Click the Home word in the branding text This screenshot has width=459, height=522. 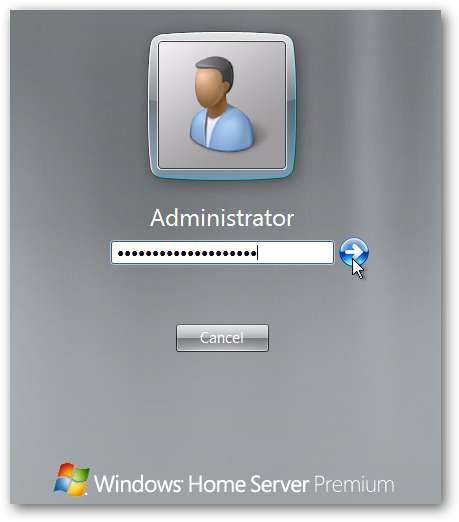click(217, 484)
